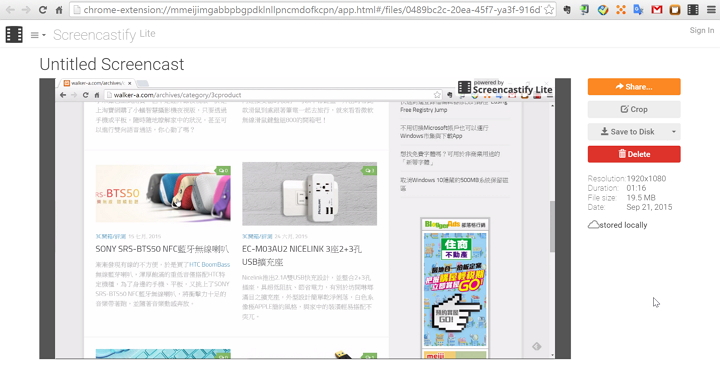Click the orange dots extension icon
720x382 pixels.
(621, 10)
